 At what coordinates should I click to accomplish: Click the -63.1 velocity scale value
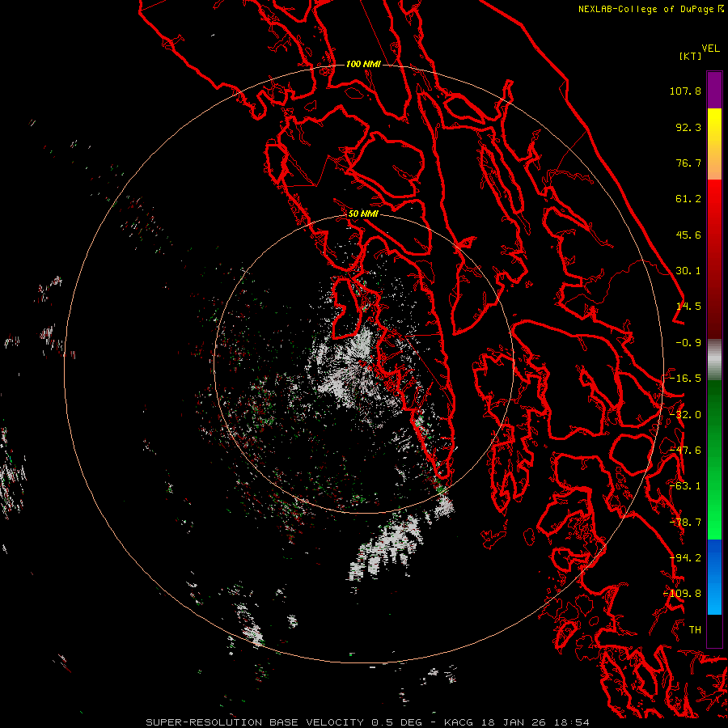point(685,486)
